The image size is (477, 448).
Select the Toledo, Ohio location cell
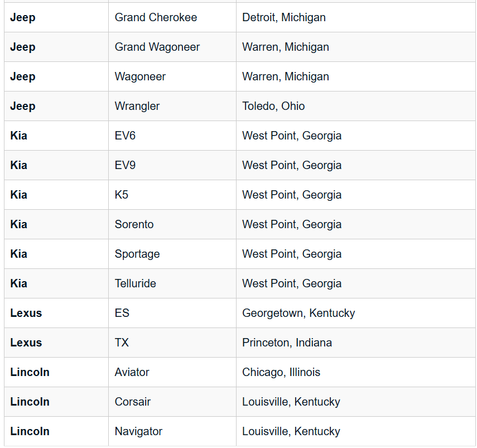click(273, 106)
